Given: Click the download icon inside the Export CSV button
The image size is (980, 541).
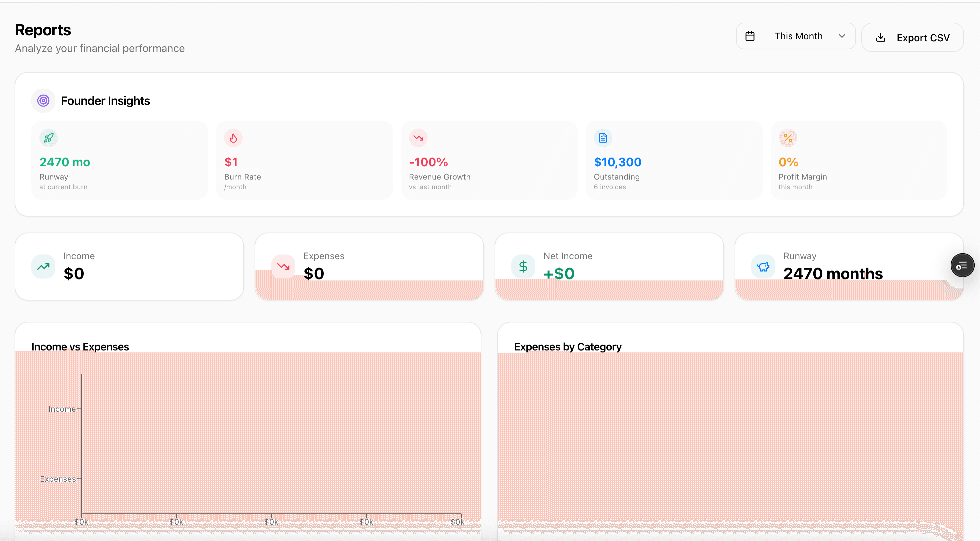Looking at the screenshot, I should point(881,37).
